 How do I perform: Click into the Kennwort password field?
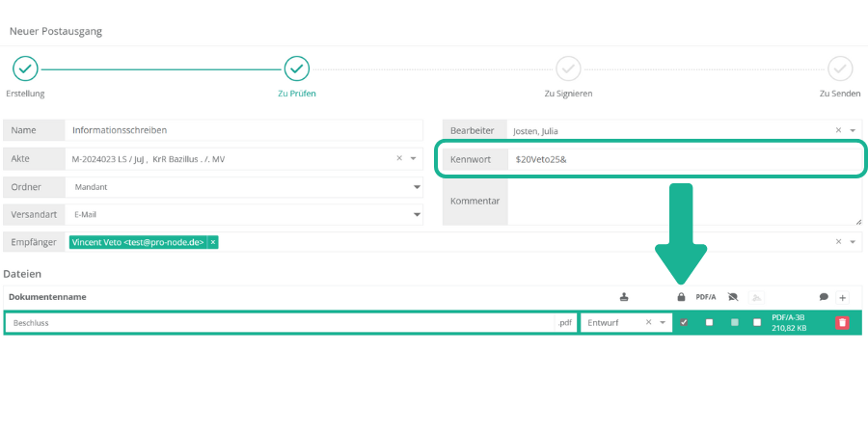coord(683,158)
